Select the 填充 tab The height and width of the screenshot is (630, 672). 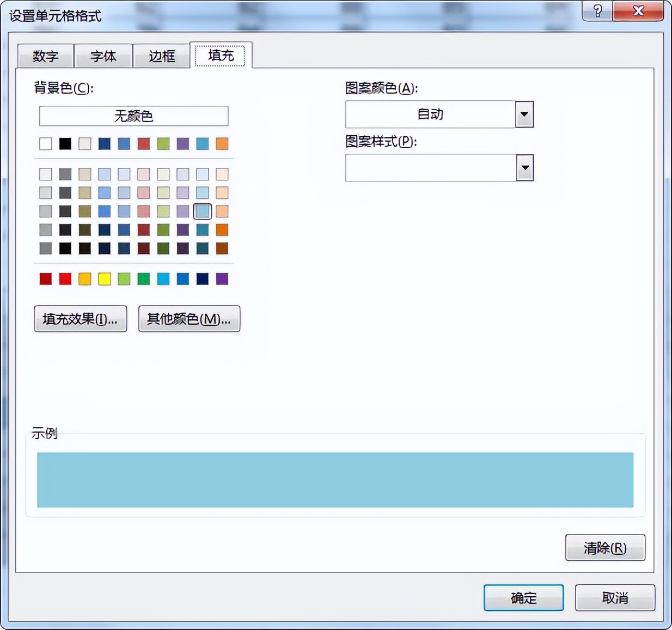(221, 55)
